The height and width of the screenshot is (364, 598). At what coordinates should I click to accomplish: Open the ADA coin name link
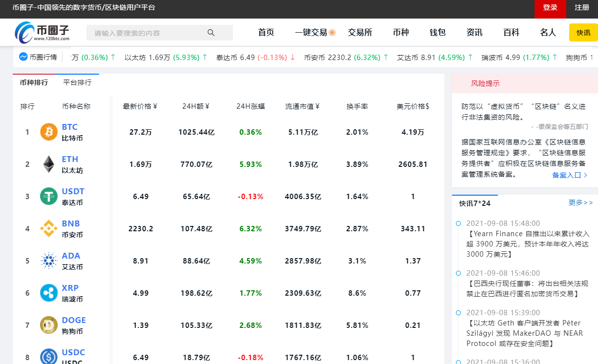pyautogui.click(x=71, y=256)
